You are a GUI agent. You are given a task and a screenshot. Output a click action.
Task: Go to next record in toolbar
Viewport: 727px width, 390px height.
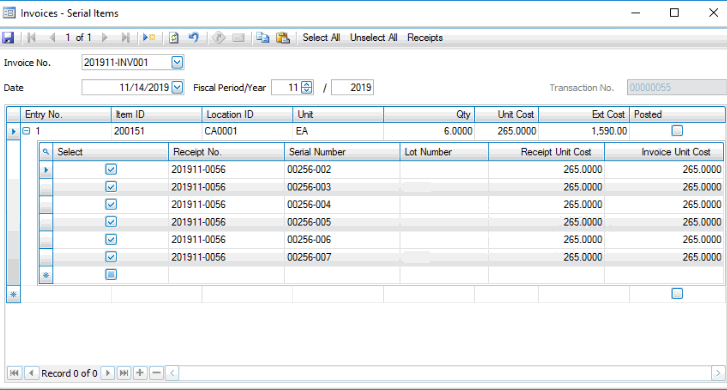tap(105, 38)
